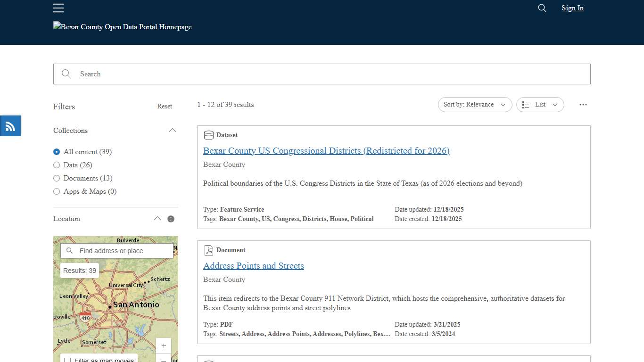Viewport: 644px width, 362px height.
Task: Reset all search filters
Action: coord(165,106)
